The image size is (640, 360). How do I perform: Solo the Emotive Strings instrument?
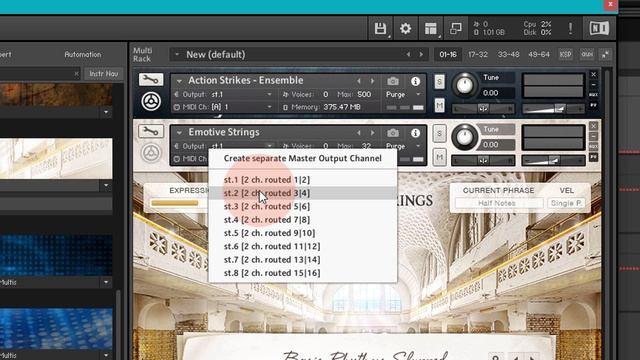click(x=439, y=133)
